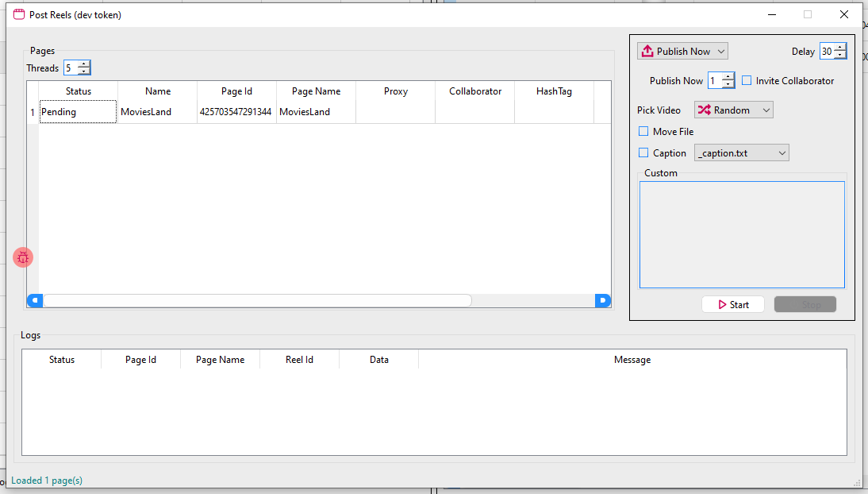This screenshot has height=494, width=868.
Task: Click the right blue scroll arrow below the table
Action: [603, 300]
